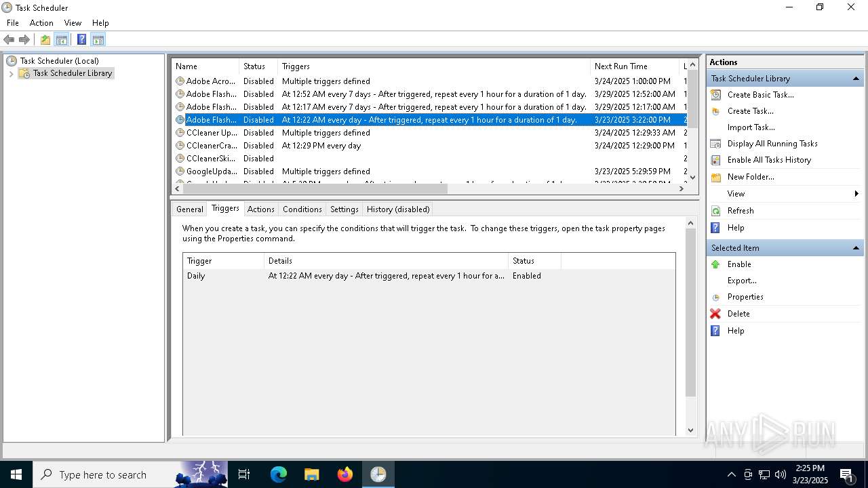The image size is (868, 488).
Task: Click the Display All Running Tasks link
Action: (772, 144)
